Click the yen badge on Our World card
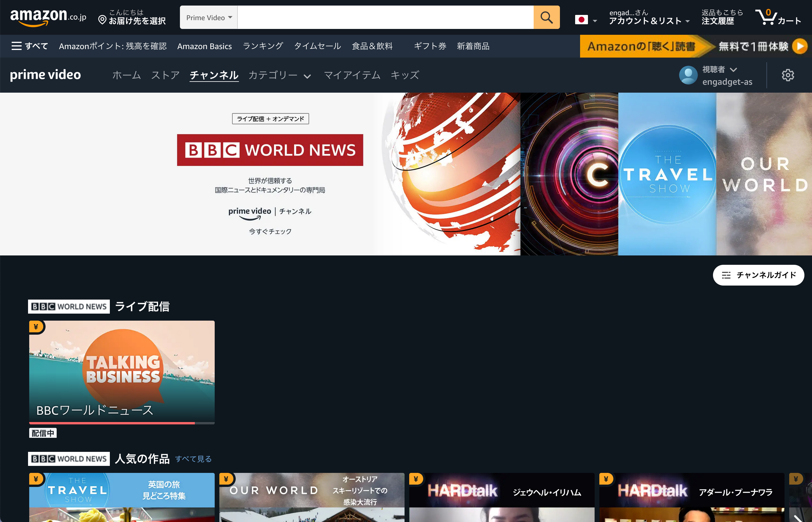Viewport: 812px width, 522px height. click(226, 479)
